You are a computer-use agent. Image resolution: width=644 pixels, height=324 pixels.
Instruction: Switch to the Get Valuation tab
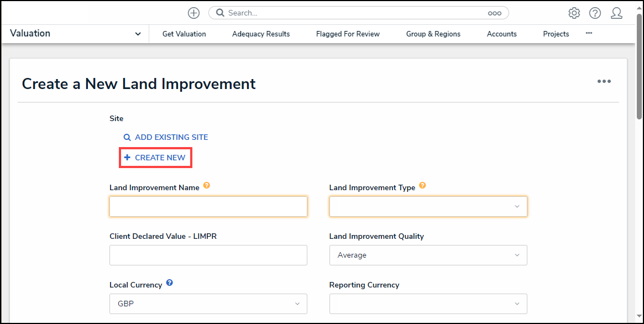click(x=184, y=34)
